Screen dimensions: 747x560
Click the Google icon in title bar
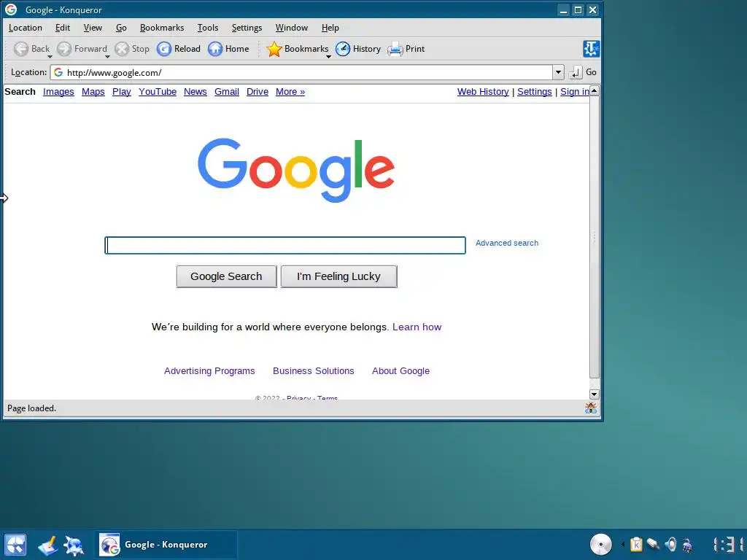tap(11, 9)
